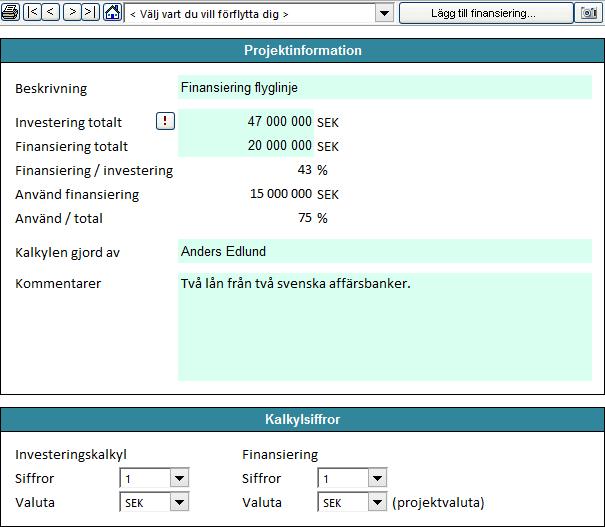Click the 'Projektinformation' header
Viewport: 605px width, 527px height.
click(x=302, y=51)
